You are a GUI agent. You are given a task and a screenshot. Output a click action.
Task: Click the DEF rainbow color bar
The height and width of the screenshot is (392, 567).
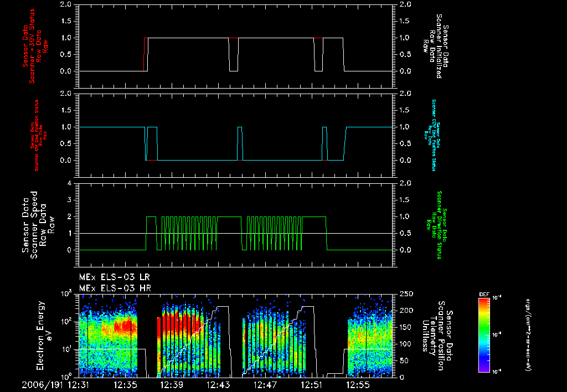pos(484,334)
